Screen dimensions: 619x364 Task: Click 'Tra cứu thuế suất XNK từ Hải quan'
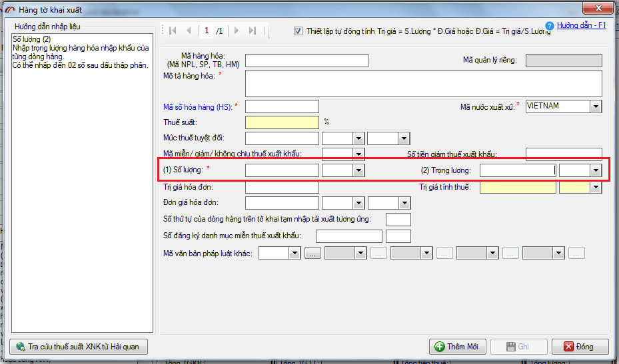79,347
